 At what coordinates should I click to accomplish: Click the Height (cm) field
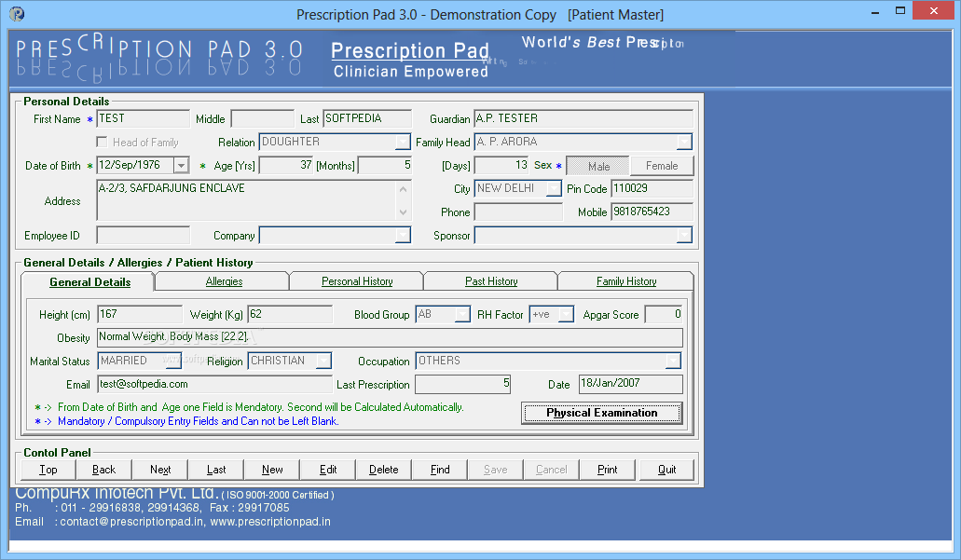pos(140,314)
